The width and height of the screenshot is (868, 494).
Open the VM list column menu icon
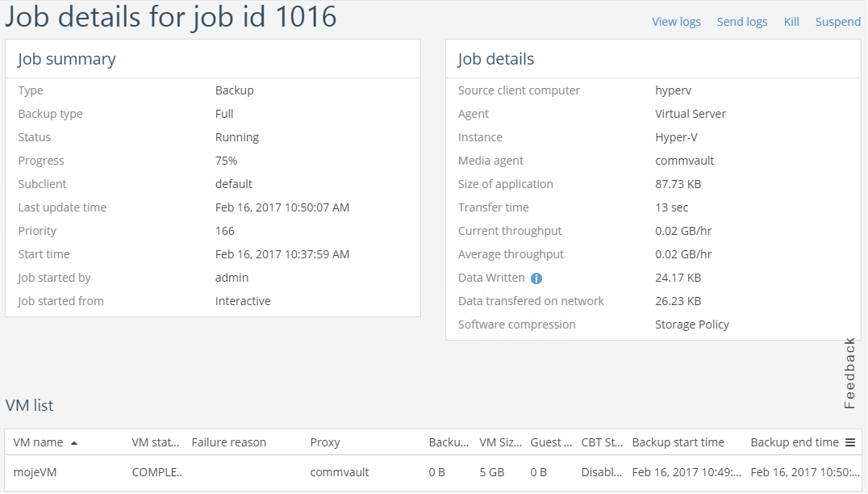pos(849,442)
